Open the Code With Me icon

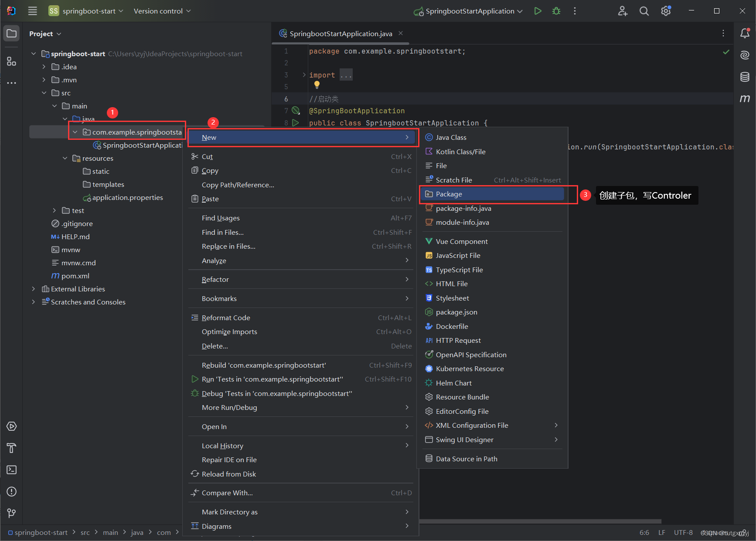click(x=623, y=11)
